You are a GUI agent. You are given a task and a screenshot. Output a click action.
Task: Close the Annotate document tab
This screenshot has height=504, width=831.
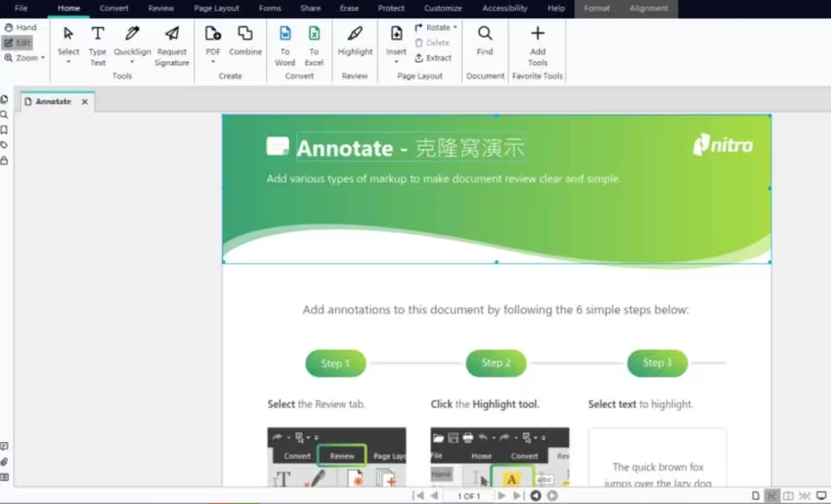(x=85, y=102)
